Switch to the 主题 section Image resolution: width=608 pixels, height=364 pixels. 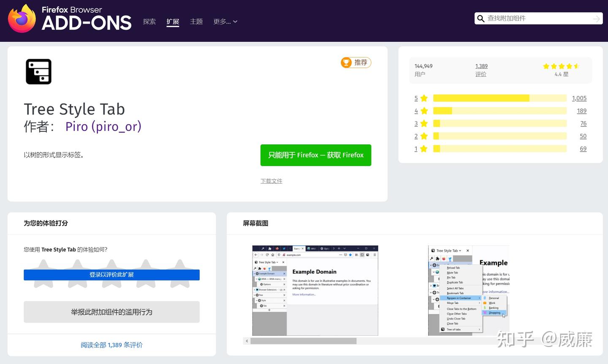[x=196, y=22]
